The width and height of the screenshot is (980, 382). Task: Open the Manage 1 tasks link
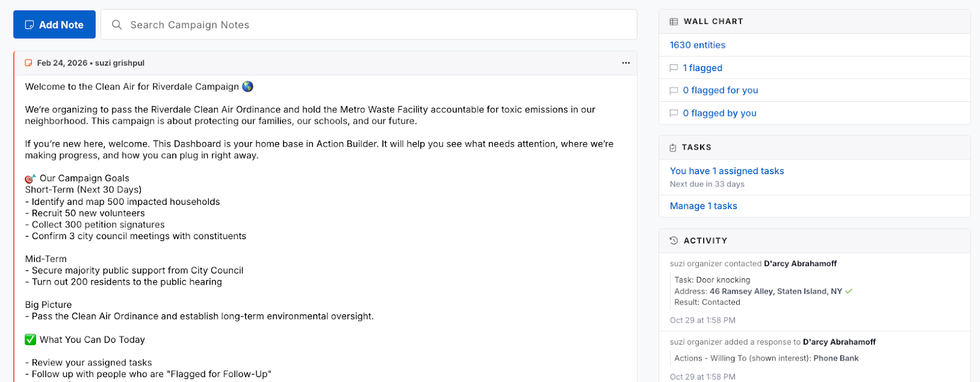tap(704, 206)
